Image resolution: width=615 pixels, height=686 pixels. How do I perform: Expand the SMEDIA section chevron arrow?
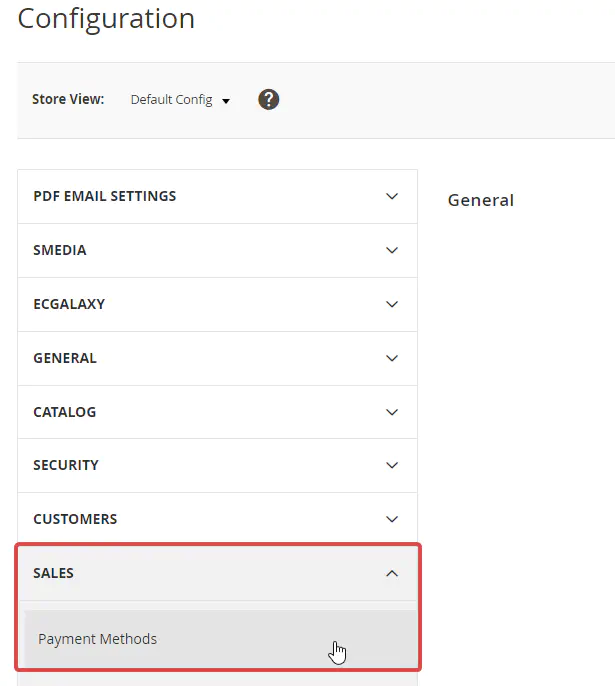392,250
